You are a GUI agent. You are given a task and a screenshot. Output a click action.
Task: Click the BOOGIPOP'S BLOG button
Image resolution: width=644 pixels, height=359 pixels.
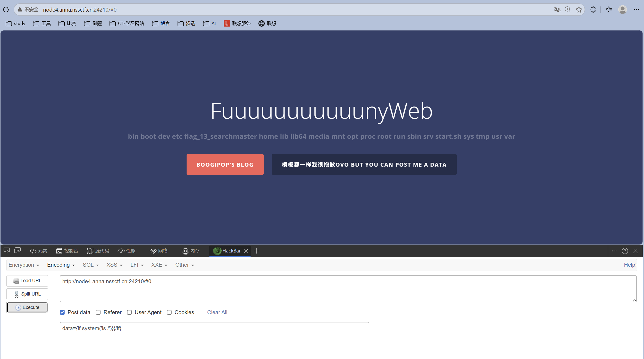[x=225, y=165]
